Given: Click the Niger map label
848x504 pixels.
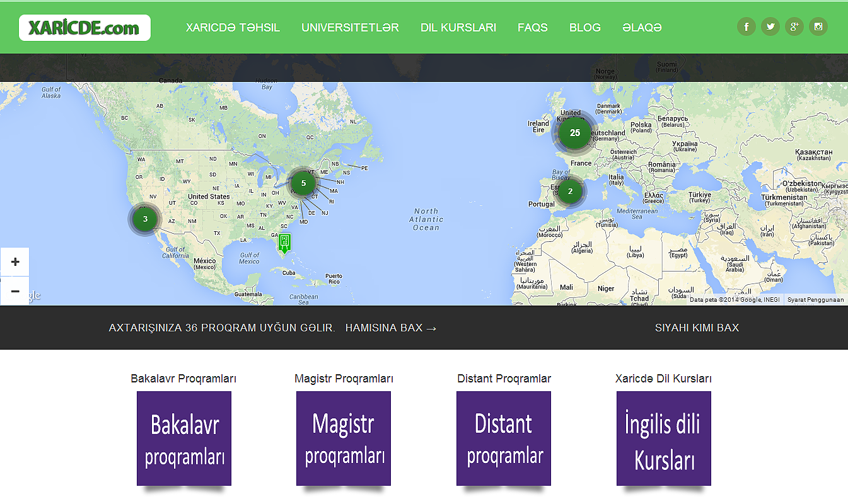Looking at the screenshot, I should (x=606, y=289).
